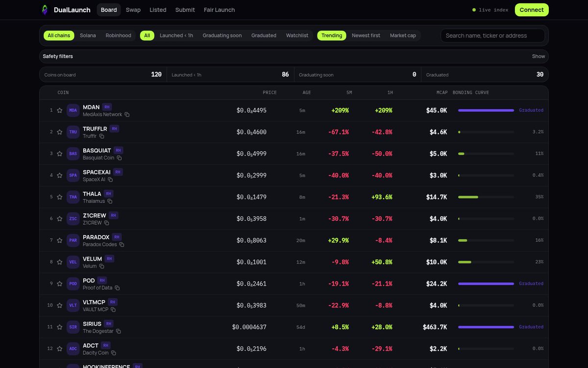The height and width of the screenshot is (368, 588).
Task: Star the BASQUIAT coin
Action: coord(59,154)
